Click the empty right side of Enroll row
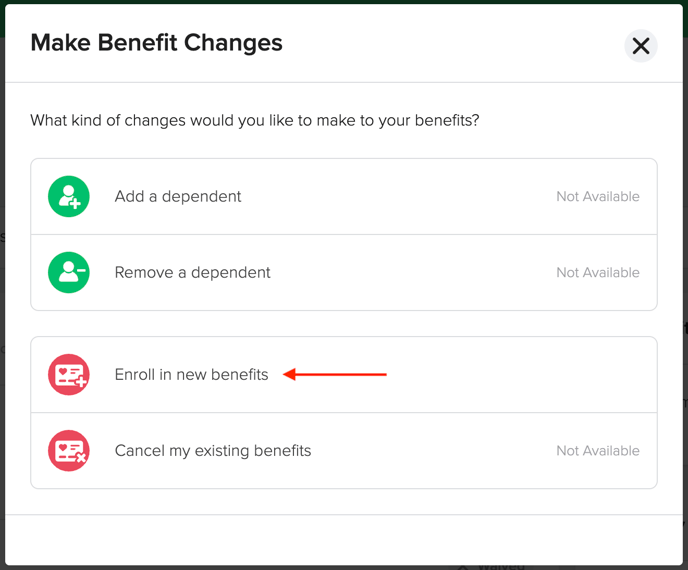The width and height of the screenshot is (688, 570). point(522,374)
